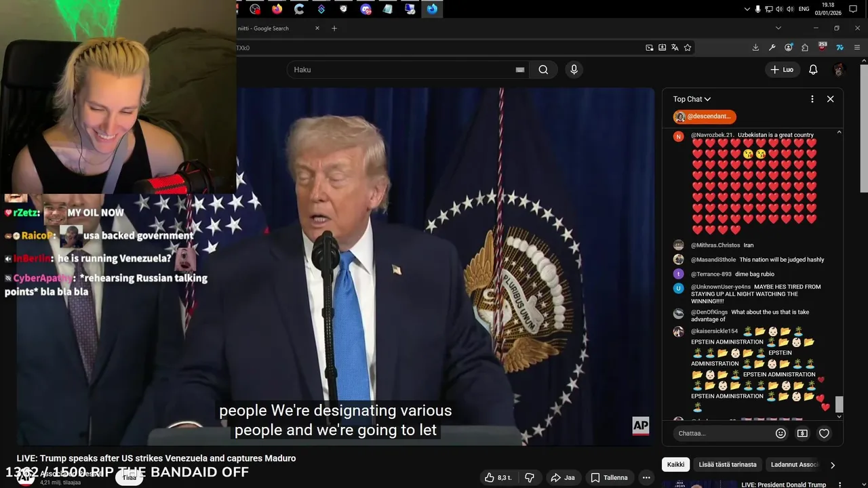Viewport: 868px width, 488px height.
Task: Expand the Top Chat mode dropdown
Action: point(692,99)
